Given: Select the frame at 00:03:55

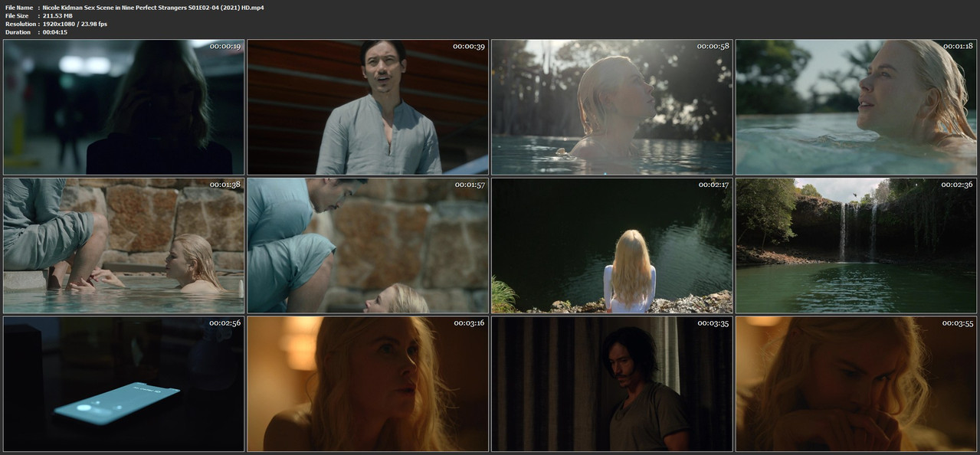Looking at the screenshot, I should (856, 384).
